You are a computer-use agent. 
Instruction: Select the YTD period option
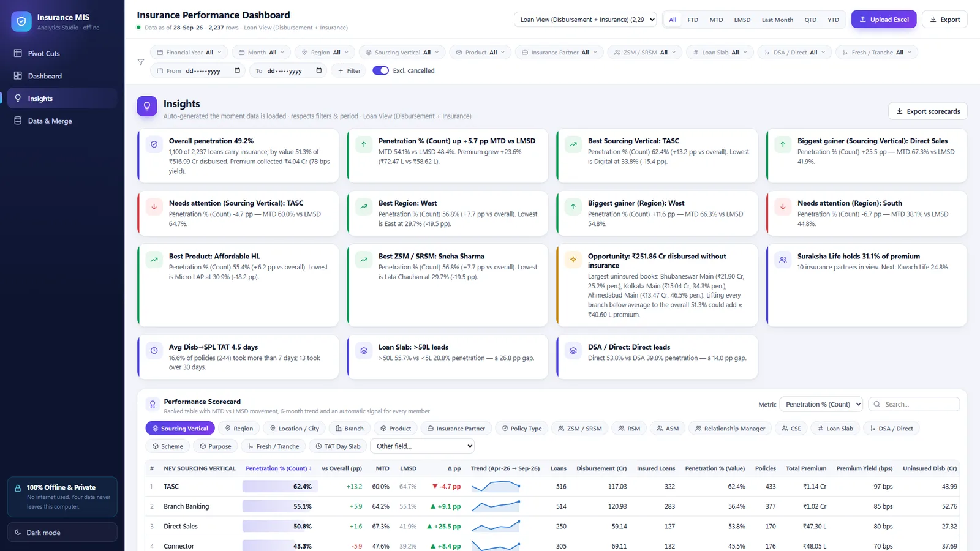pos(833,20)
